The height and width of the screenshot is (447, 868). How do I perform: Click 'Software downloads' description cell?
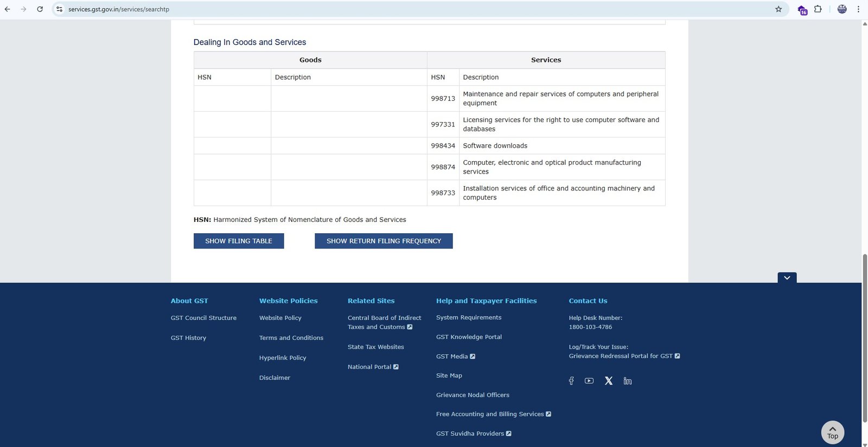[562, 146]
